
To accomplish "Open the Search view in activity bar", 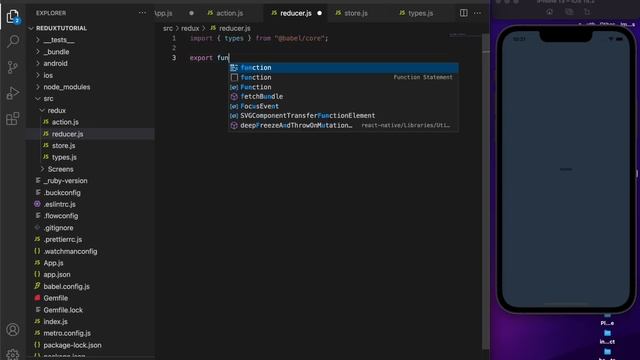I will click(13, 41).
